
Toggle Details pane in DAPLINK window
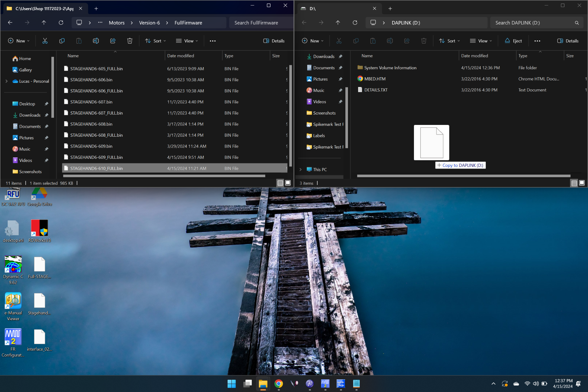568,41
